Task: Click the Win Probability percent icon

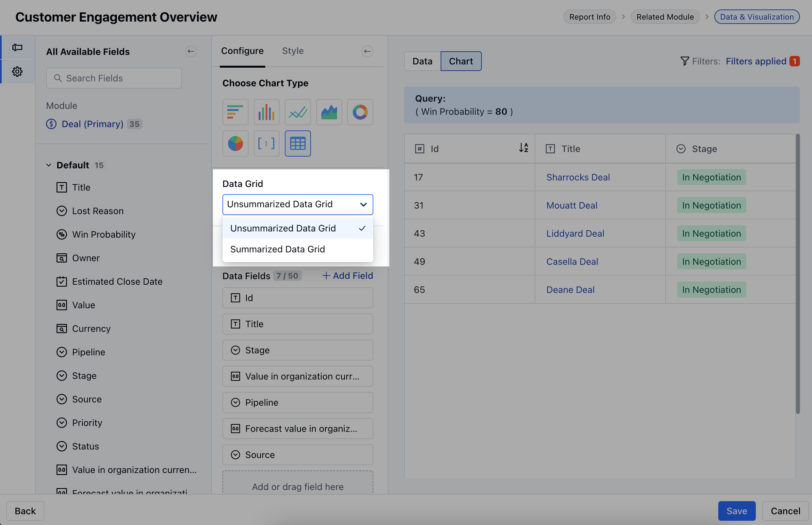Action: pos(62,234)
